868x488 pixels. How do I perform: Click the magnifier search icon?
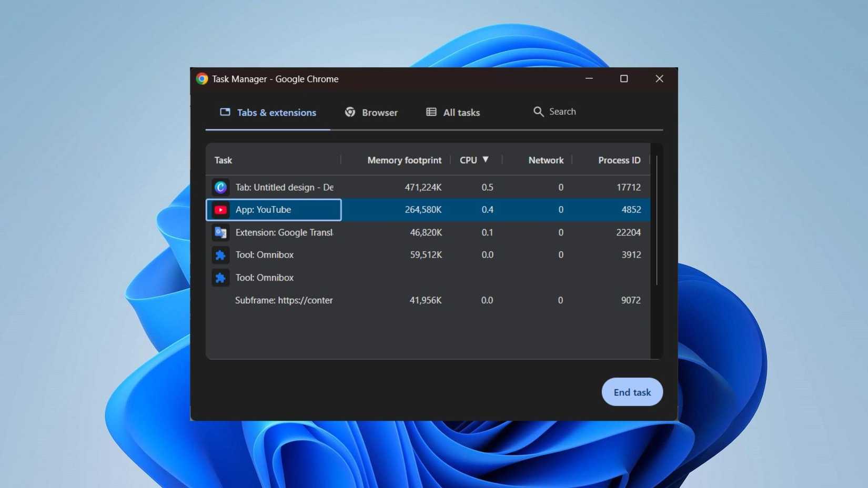tap(538, 111)
